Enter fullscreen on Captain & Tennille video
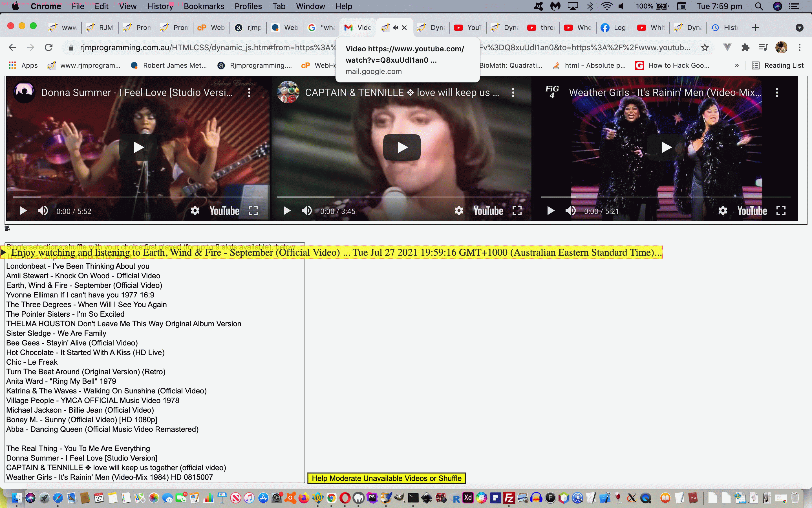 tap(517, 211)
